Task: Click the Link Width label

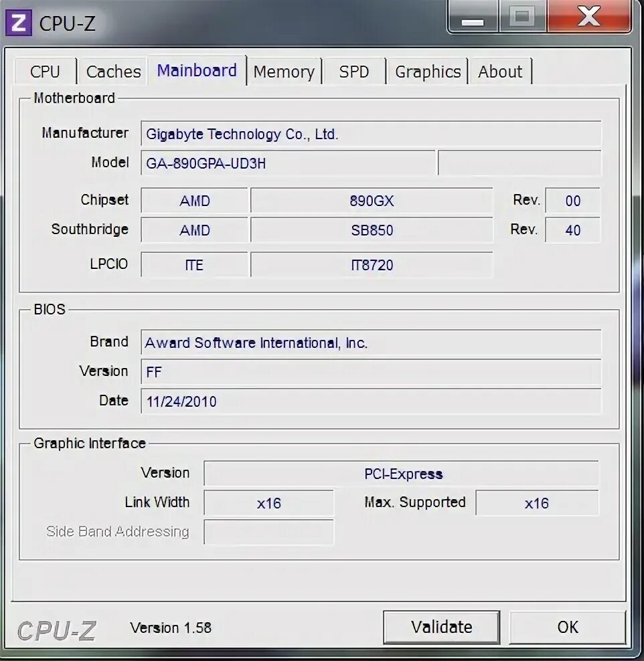Action: pyautogui.click(x=157, y=502)
